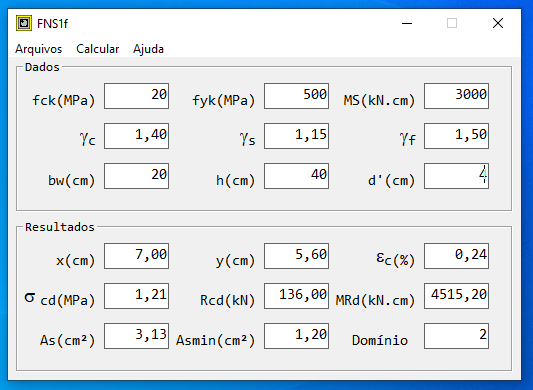Click the x(cm) result field
This screenshot has height=390, width=533.
(x=136, y=256)
